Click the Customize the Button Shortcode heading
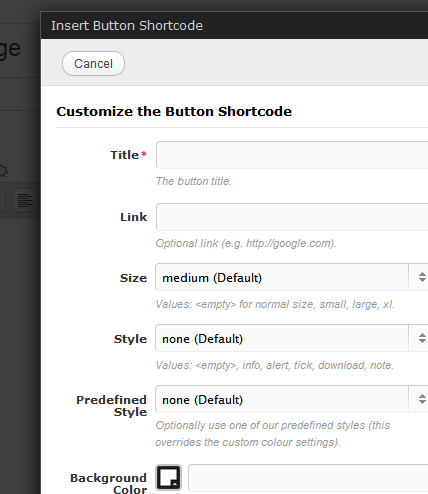428x494 pixels. pyautogui.click(x=174, y=111)
